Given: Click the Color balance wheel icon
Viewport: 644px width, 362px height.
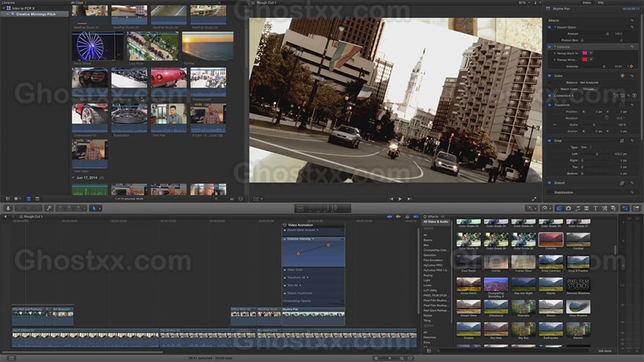Looking at the screenshot, I should [623, 75].
